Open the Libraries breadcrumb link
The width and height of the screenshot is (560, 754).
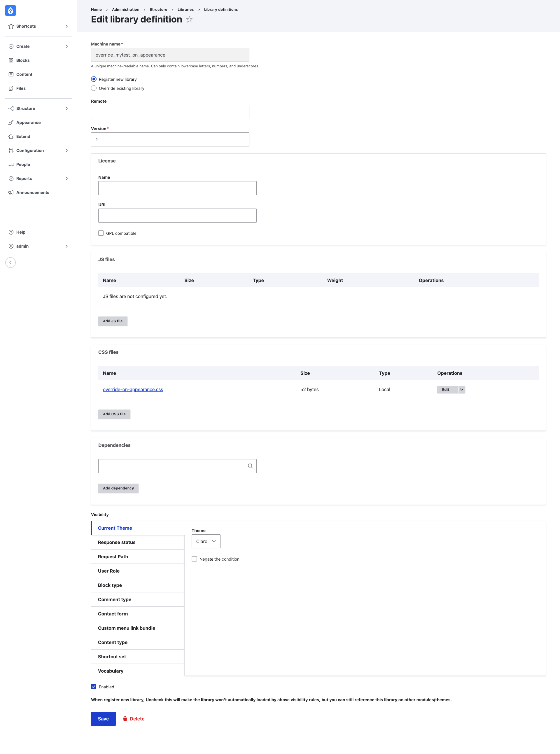click(185, 9)
